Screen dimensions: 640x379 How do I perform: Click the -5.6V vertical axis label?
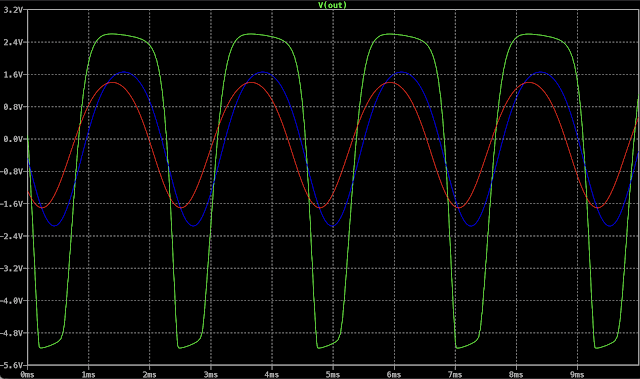click(x=11, y=365)
